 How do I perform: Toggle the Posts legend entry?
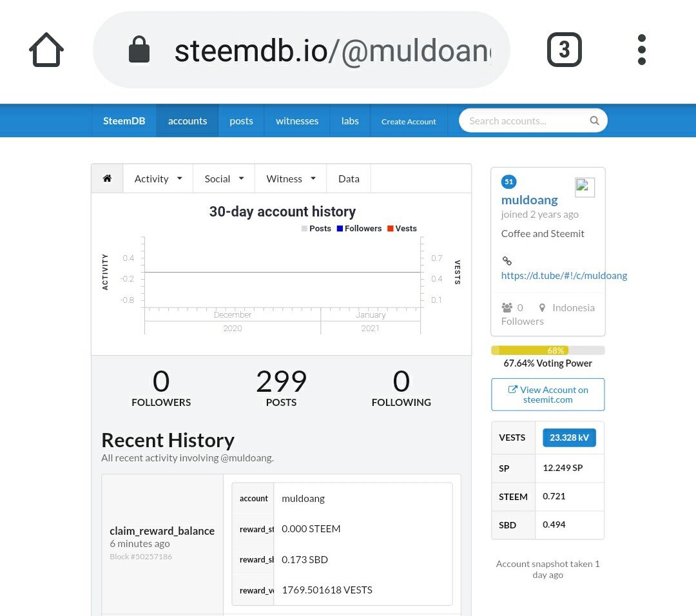click(x=316, y=229)
